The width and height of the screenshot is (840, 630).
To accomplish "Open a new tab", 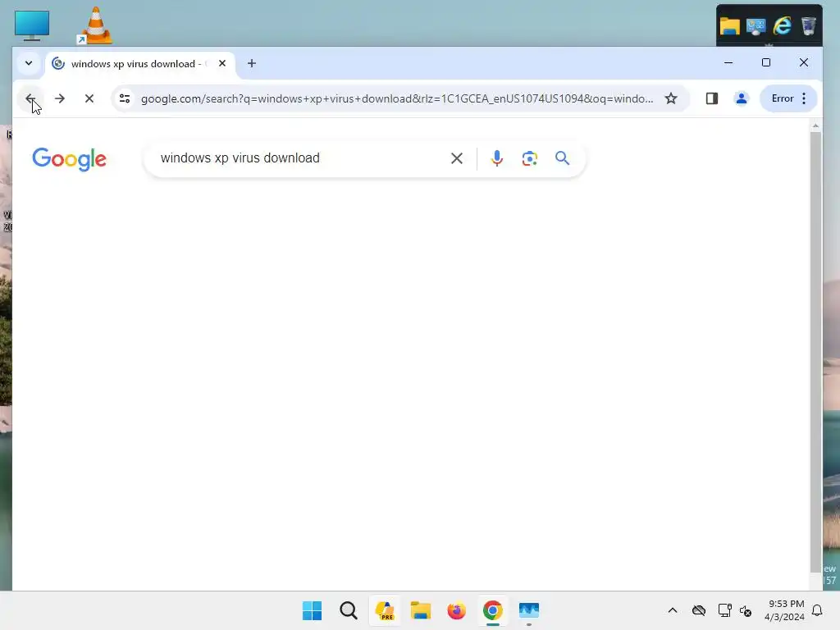I will pyautogui.click(x=251, y=63).
